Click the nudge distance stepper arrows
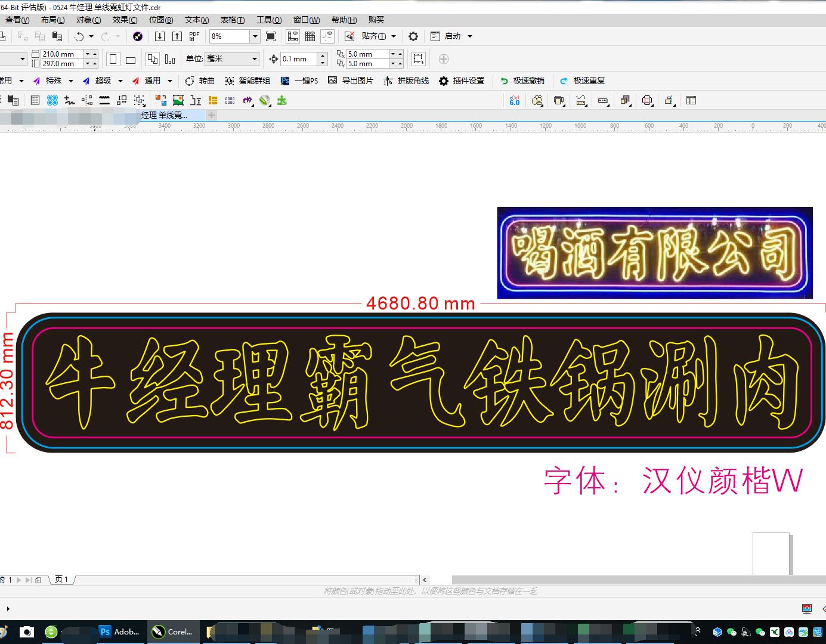Image resolution: width=826 pixels, height=644 pixels. pyautogui.click(x=323, y=59)
